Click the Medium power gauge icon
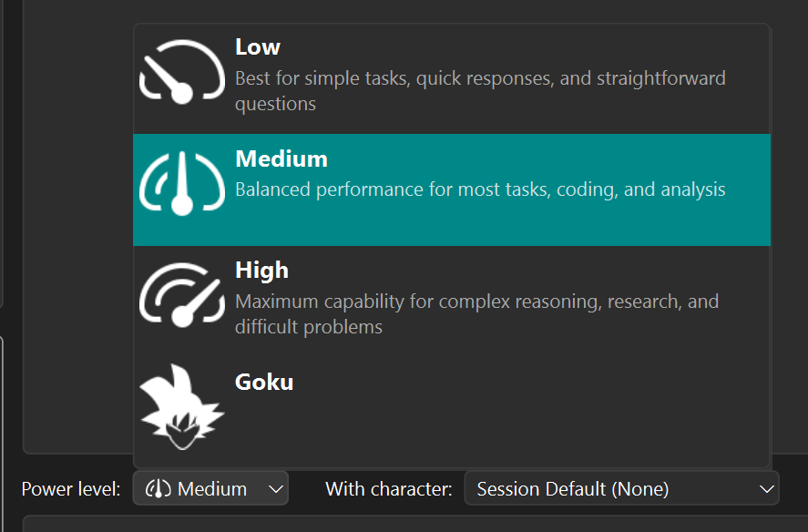 pyautogui.click(x=182, y=183)
